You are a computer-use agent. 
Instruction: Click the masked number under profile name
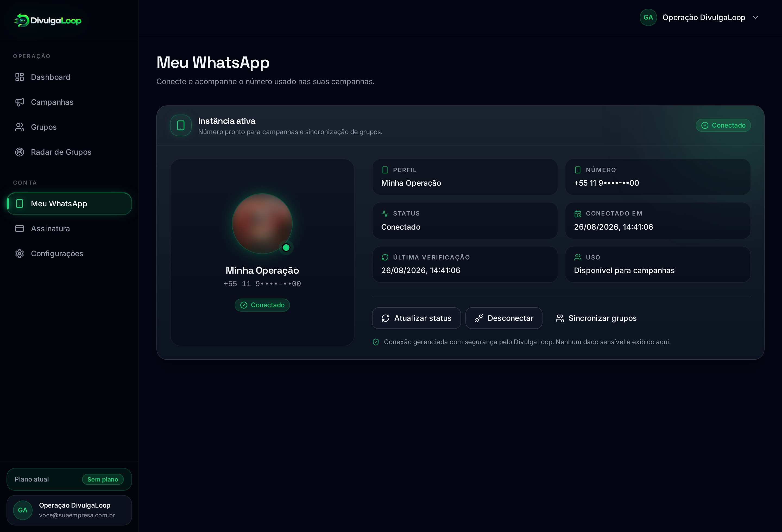pyautogui.click(x=262, y=284)
